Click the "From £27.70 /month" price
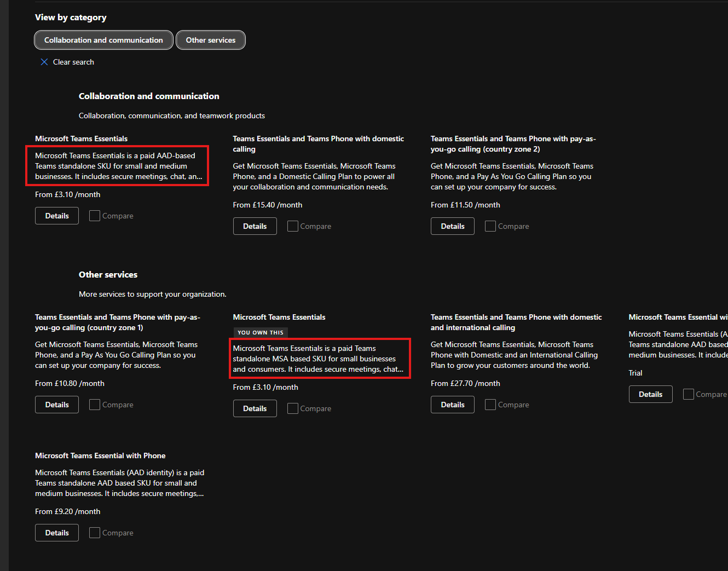The width and height of the screenshot is (728, 571). coord(465,383)
